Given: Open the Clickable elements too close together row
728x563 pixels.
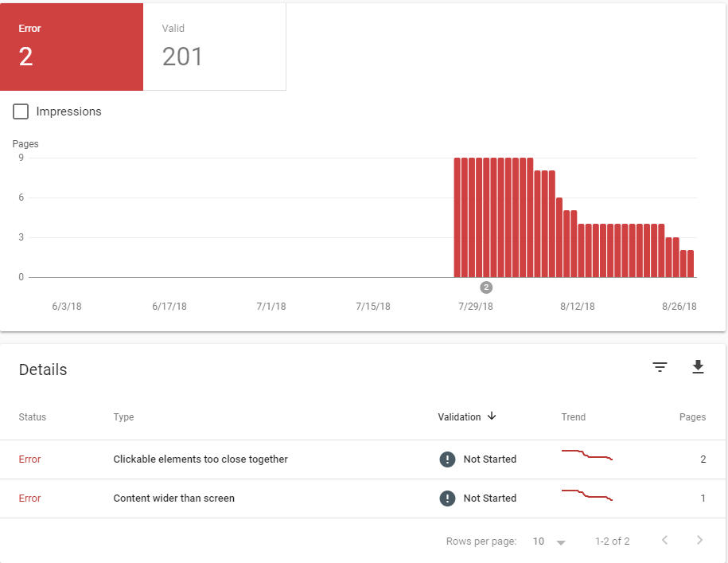Looking at the screenshot, I should coord(362,459).
